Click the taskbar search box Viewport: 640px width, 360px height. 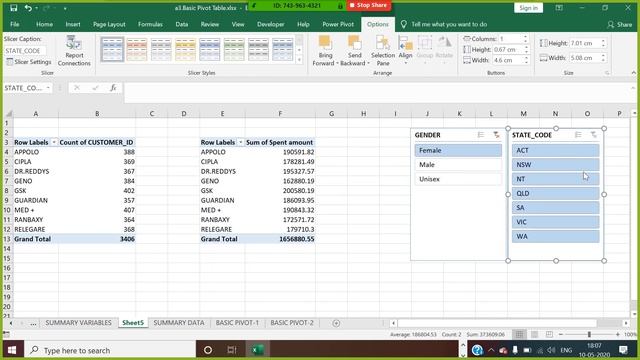pos(109,350)
